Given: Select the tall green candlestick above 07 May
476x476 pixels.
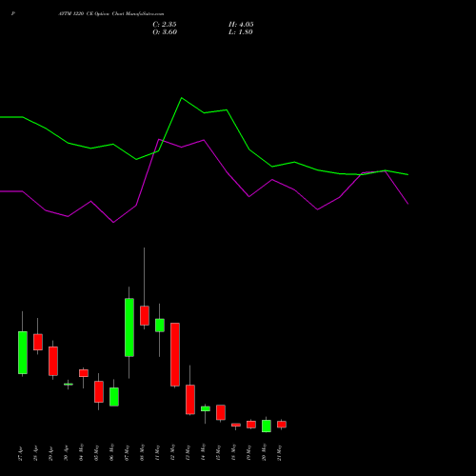Looking at the screenshot, I should [129, 327].
